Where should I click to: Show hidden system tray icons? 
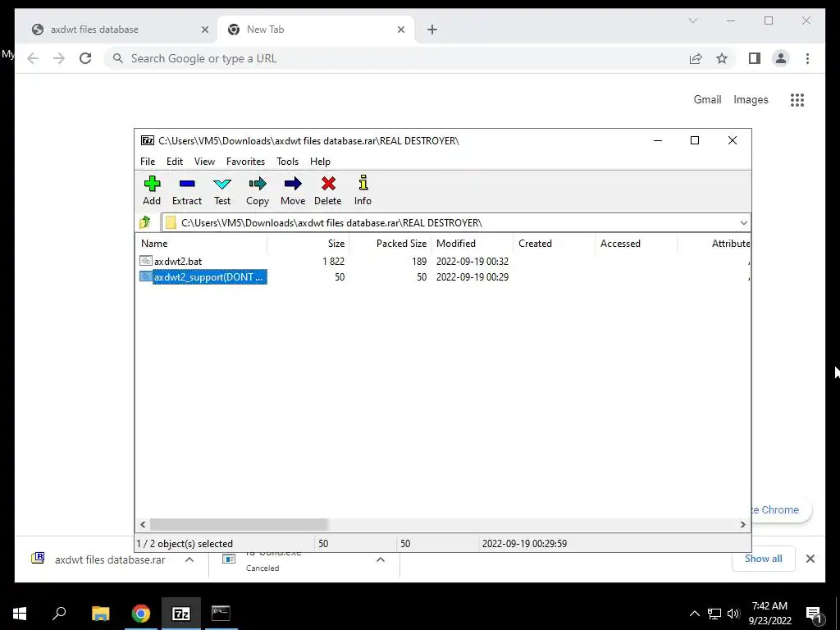(694, 614)
